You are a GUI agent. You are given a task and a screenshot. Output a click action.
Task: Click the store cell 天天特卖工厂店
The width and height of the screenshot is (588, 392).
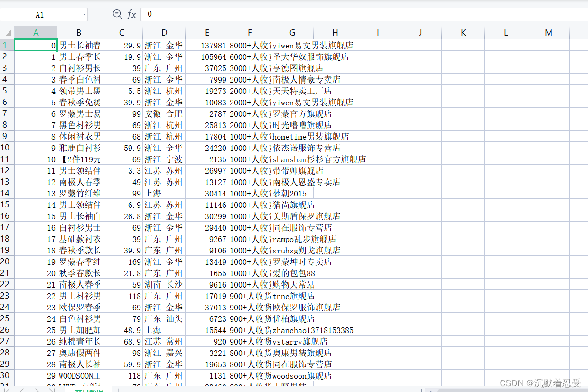302,91
